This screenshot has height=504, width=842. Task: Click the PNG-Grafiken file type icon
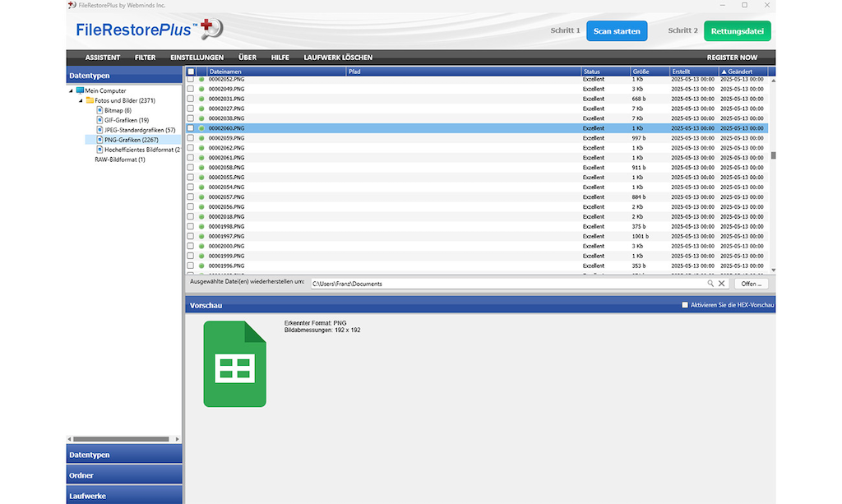click(99, 140)
